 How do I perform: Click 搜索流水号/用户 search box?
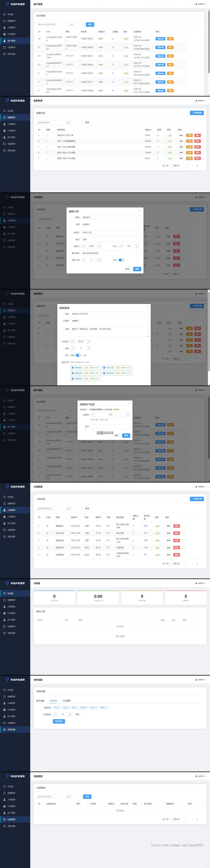click(x=50, y=797)
